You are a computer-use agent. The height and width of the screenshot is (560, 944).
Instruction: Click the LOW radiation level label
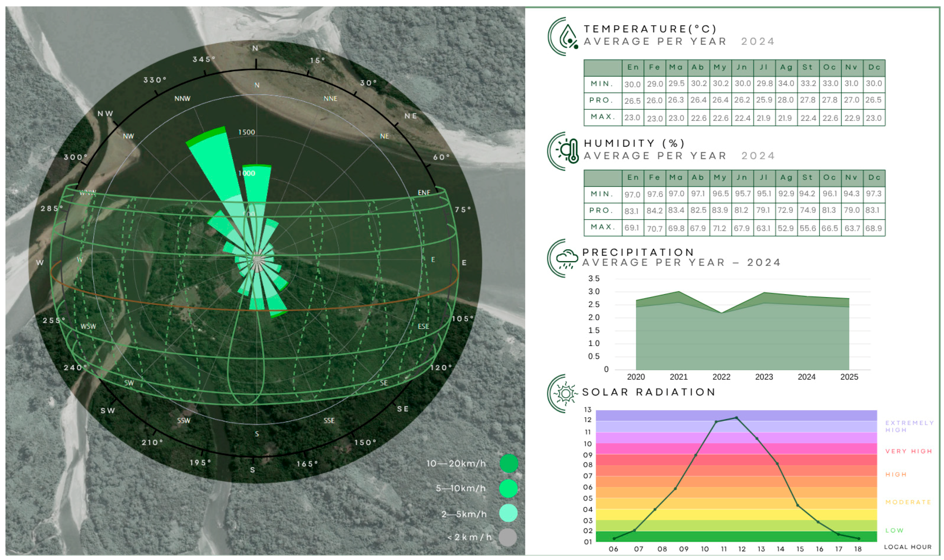(894, 530)
